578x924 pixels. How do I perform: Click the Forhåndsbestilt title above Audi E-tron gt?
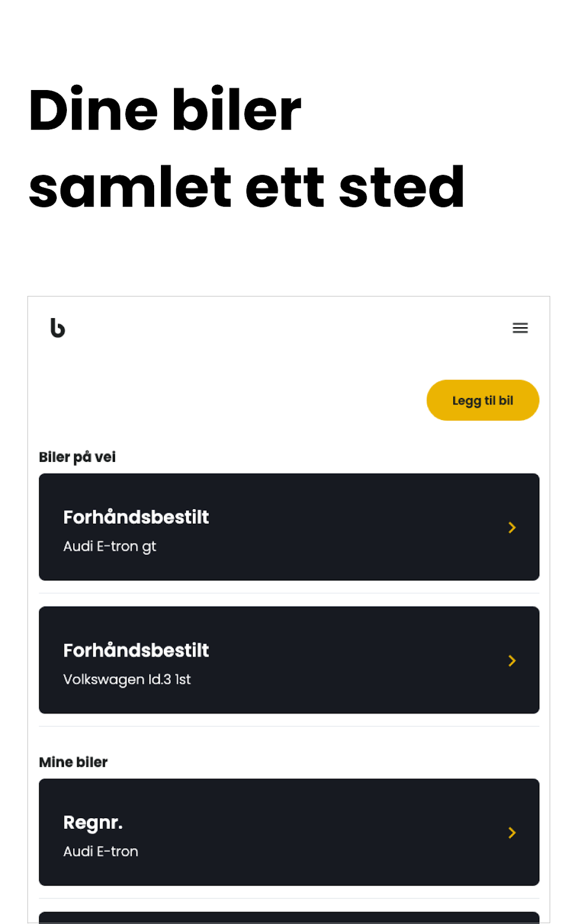pos(136,517)
